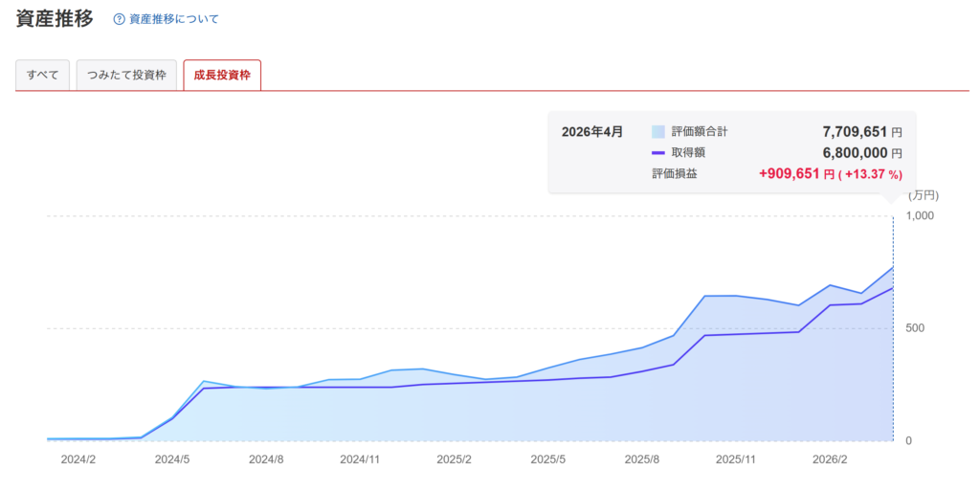Click the 2025/2 x-axis label

[455, 459]
